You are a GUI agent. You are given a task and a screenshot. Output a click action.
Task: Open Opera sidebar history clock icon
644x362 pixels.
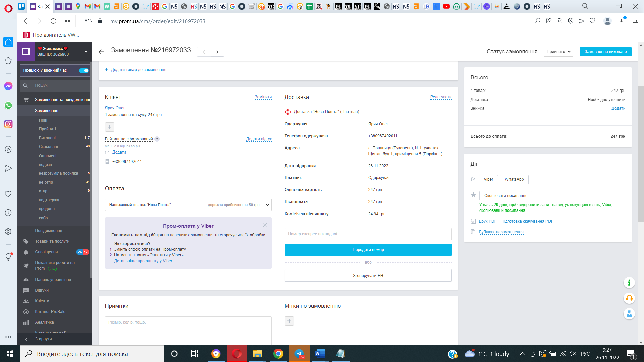pos(8,213)
